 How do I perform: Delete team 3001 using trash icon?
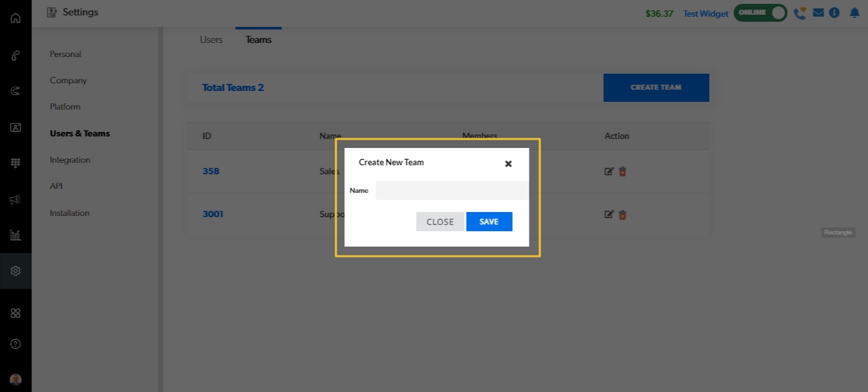(622, 215)
